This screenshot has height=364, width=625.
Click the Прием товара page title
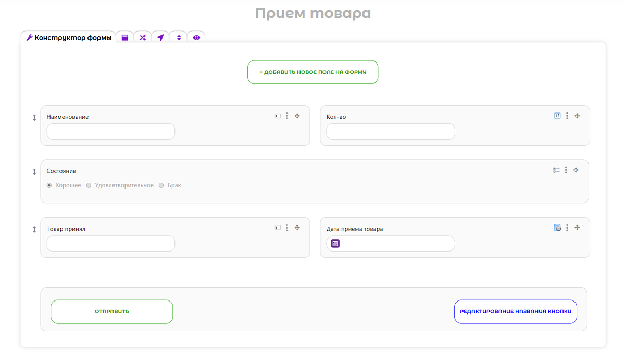313,13
